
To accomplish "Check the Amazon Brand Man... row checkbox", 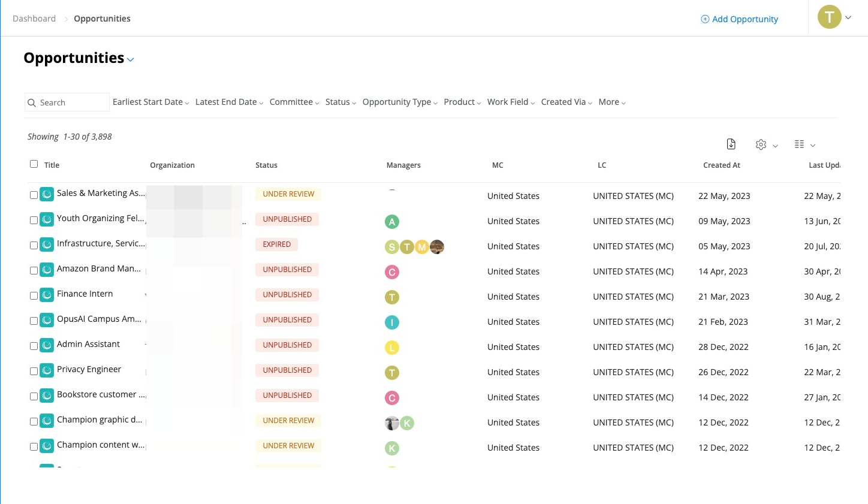I will click(34, 270).
